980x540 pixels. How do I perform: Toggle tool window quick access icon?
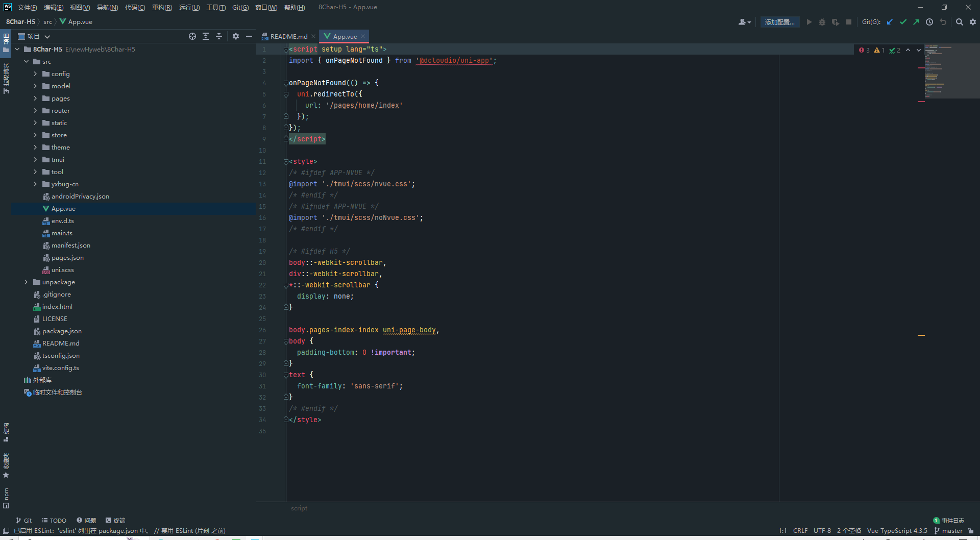[x=6, y=531]
